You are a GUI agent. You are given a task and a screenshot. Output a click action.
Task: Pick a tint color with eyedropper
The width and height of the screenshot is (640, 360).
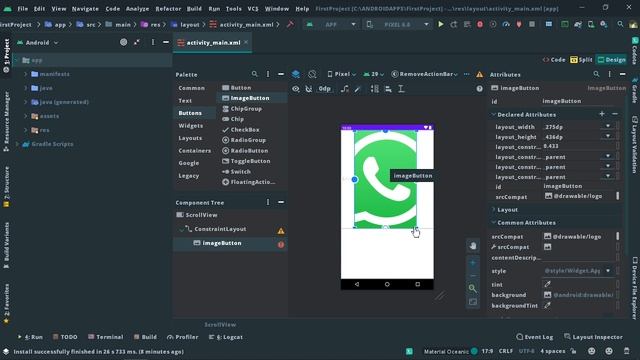click(548, 284)
